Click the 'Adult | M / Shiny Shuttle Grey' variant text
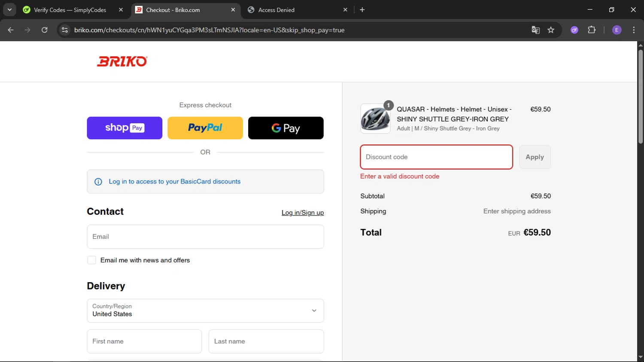 click(448, 128)
